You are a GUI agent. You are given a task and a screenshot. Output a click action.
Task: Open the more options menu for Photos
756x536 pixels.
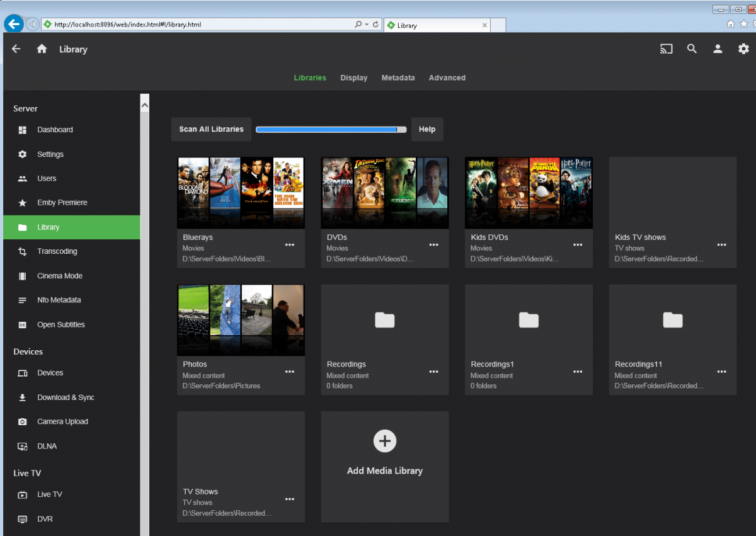290,372
